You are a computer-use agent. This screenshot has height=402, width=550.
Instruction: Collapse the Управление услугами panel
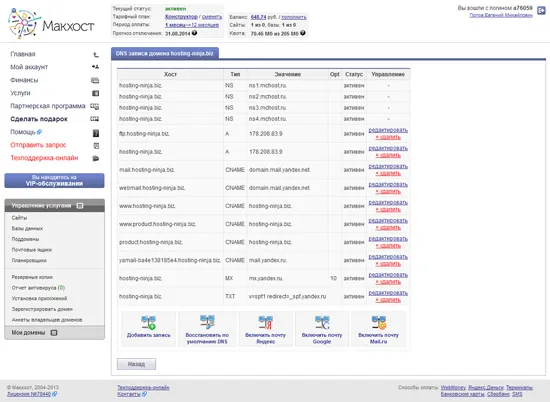click(x=80, y=206)
